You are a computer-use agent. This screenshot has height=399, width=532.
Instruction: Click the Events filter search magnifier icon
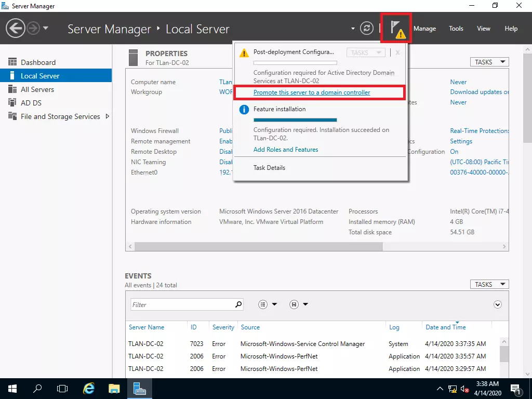[238, 304]
